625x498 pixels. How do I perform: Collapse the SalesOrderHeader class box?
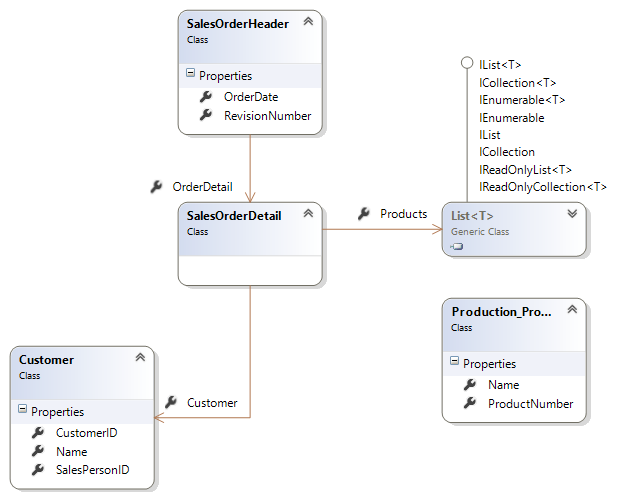[x=308, y=22]
